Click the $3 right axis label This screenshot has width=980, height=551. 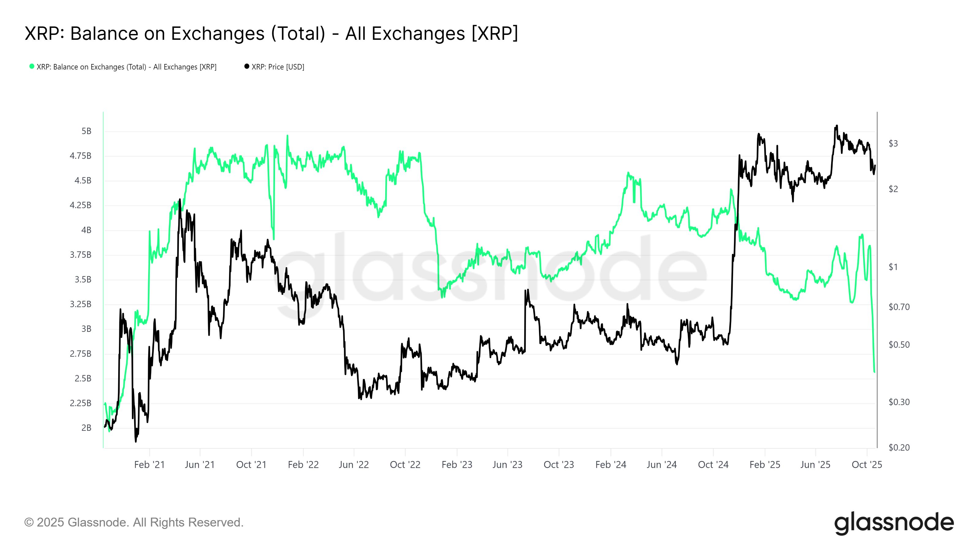pos(893,143)
